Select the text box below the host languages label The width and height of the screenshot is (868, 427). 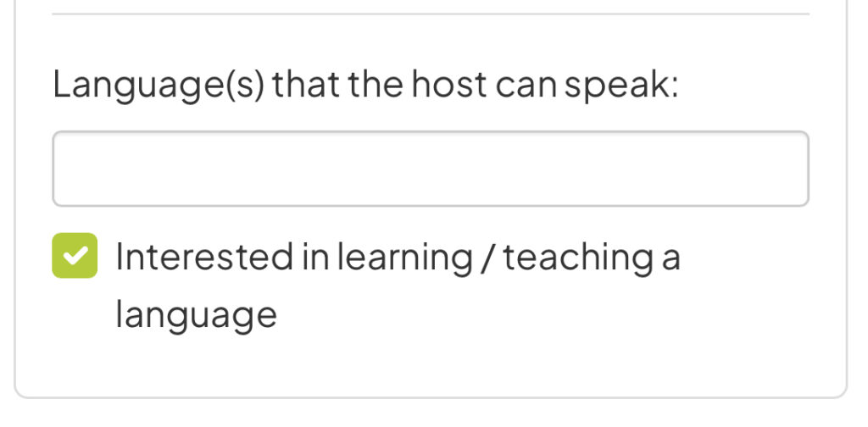coord(431,169)
